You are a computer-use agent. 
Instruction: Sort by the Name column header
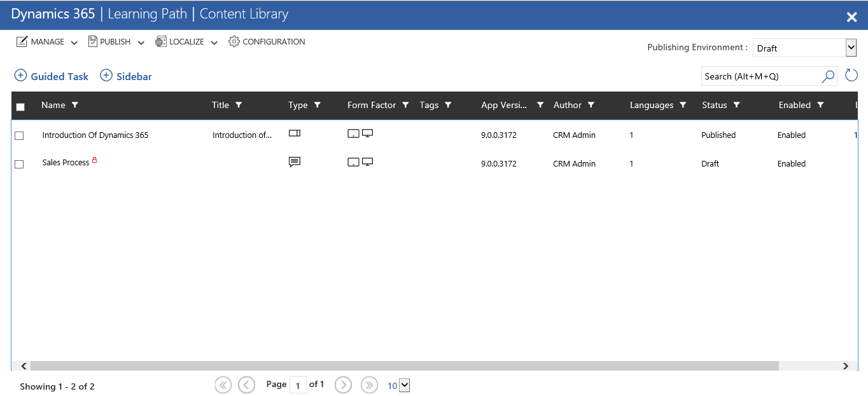pyautogui.click(x=53, y=105)
